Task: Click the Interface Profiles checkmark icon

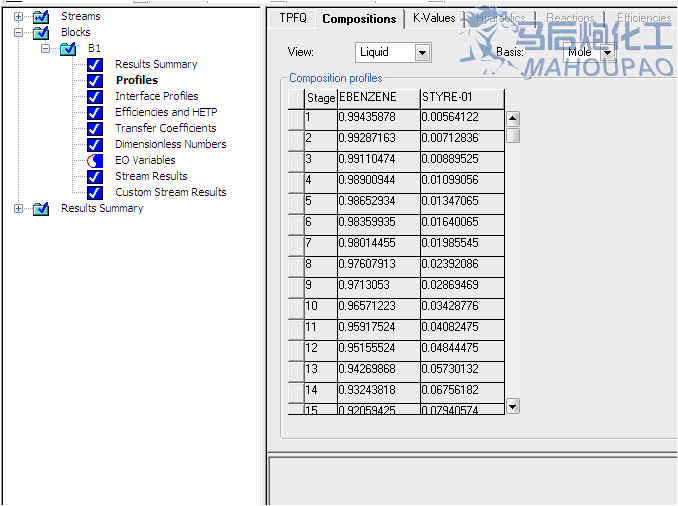Action: pos(95,96)
